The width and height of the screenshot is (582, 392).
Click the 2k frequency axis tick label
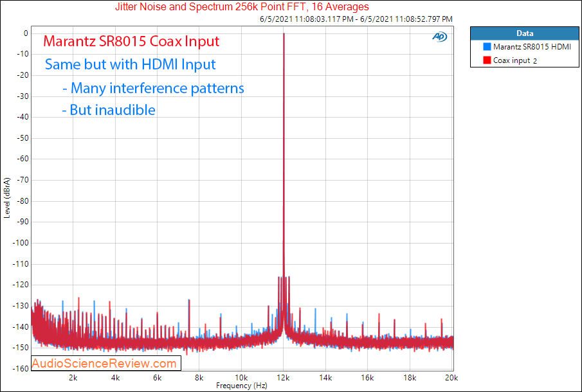point(73,377)
